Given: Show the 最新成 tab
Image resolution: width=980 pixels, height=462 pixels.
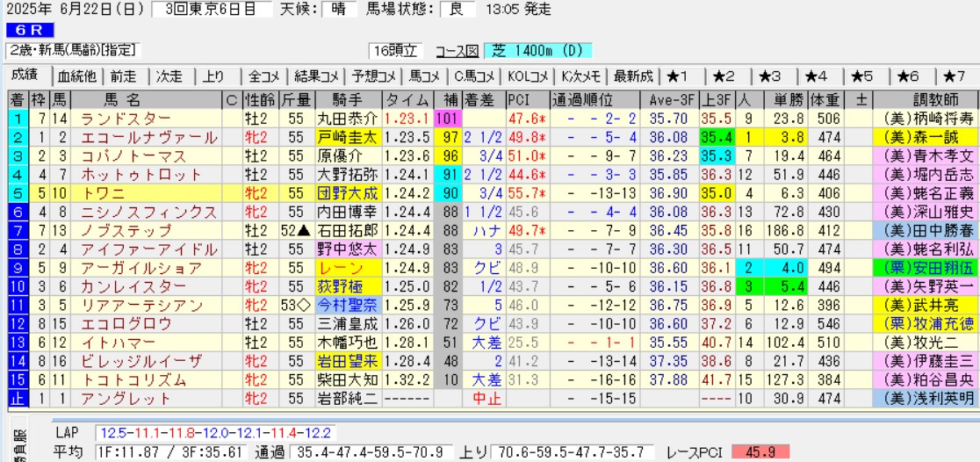Looking at the screenshot, I should tap(633, 76).
